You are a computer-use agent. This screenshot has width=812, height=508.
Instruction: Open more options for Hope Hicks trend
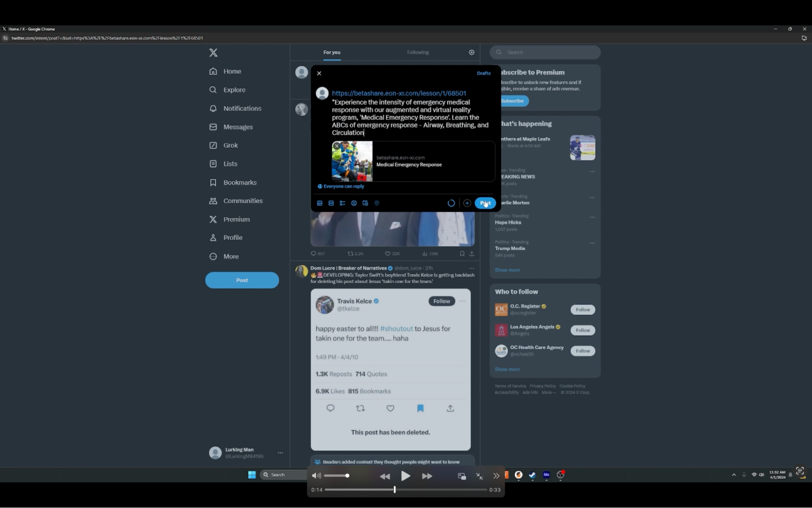click(592, 217)
